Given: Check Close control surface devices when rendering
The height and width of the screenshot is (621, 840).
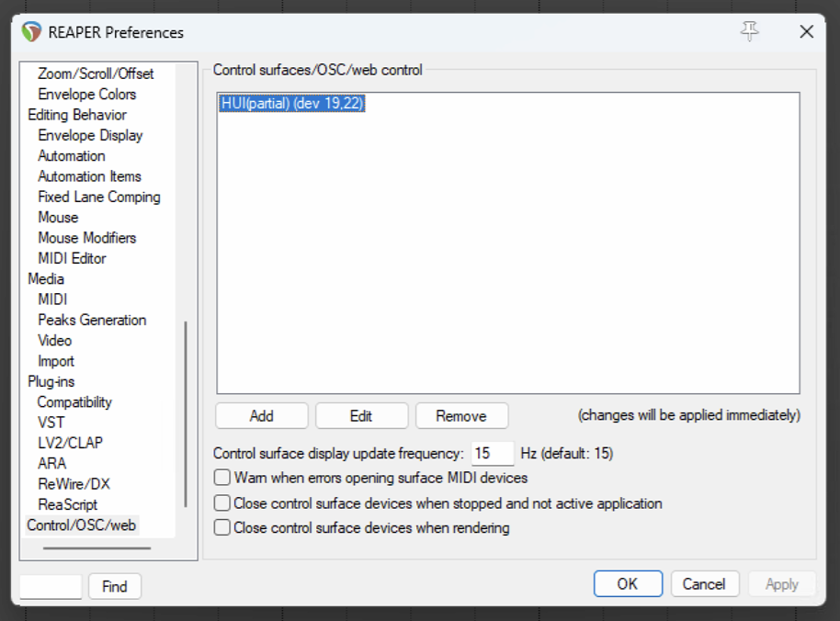Looking at the screenshot, I should click(x=221, y=527).
